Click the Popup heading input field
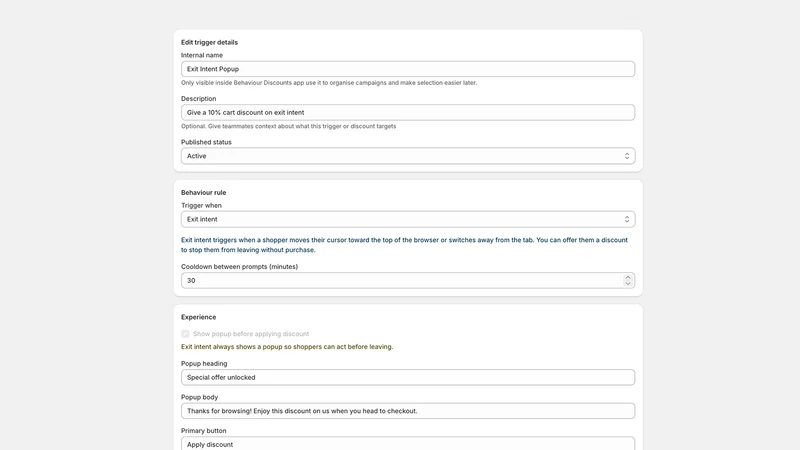800x450 pixels. click(x=408, y=378)
